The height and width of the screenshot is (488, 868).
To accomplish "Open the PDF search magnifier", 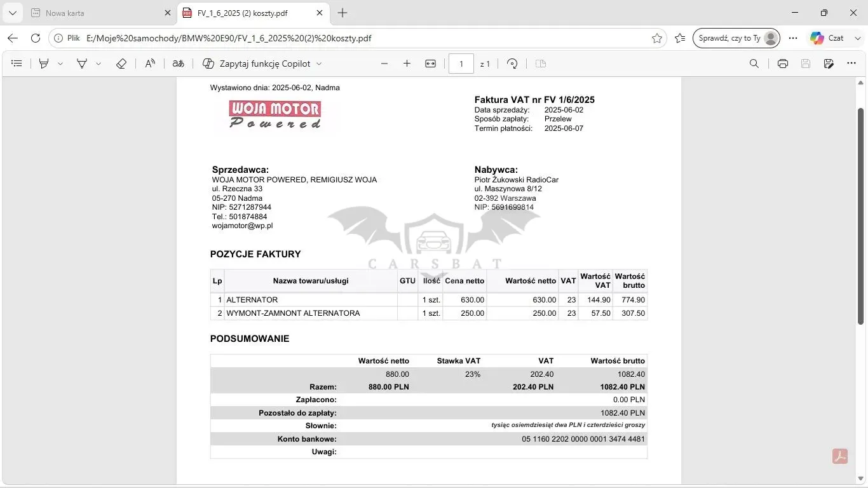I will click(754, 64).
